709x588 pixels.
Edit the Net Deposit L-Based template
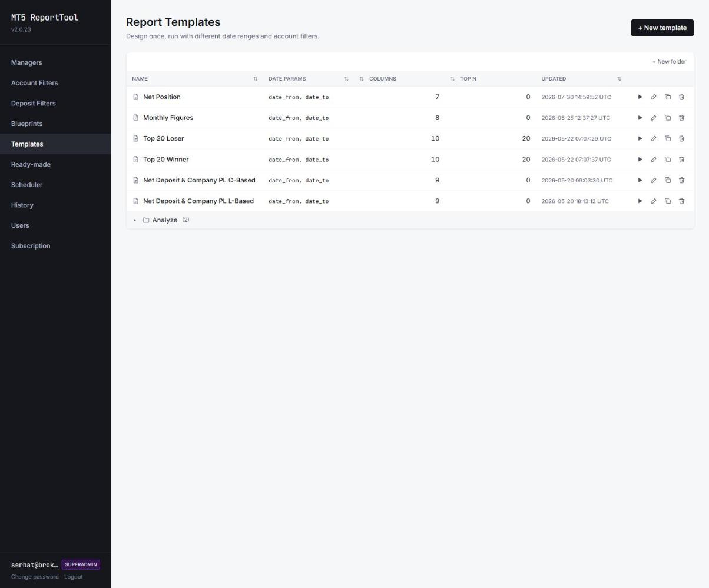(x=654, y=201)
